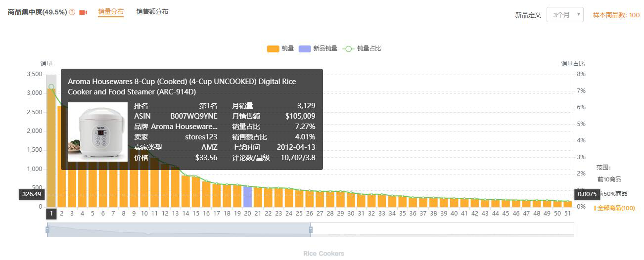Click the Rice Cookers category label
This screenshot has height=260, width=644.
click(323, 254)
